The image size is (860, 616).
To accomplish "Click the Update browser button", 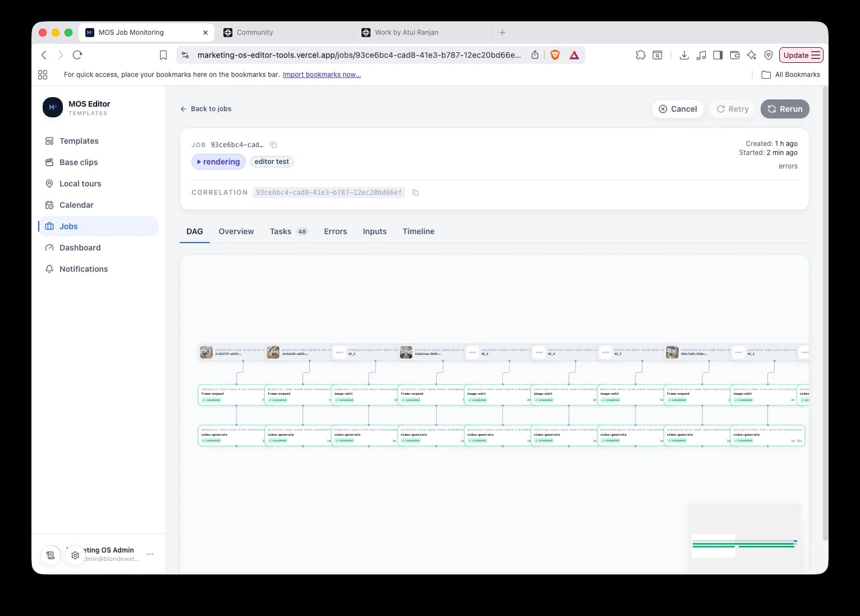I will pyautogui.click(x=801, y=55).
